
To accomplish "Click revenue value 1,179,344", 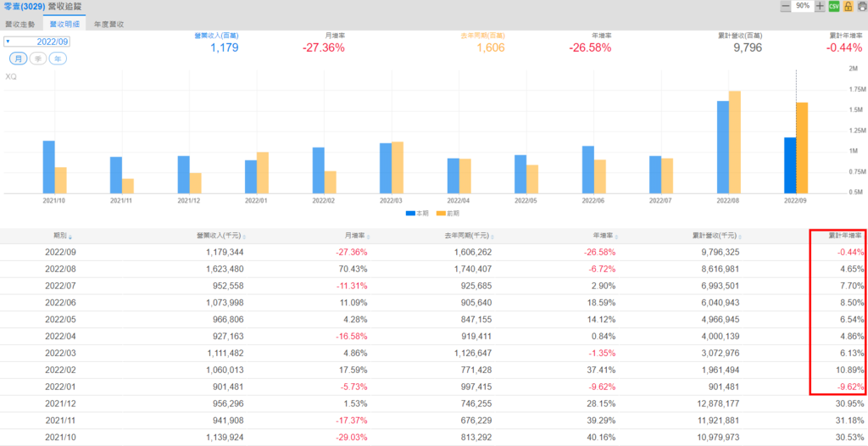I will pos(225,253).
